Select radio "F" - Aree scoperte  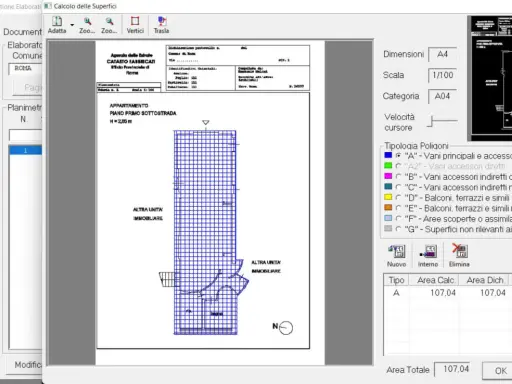(398, 219)
